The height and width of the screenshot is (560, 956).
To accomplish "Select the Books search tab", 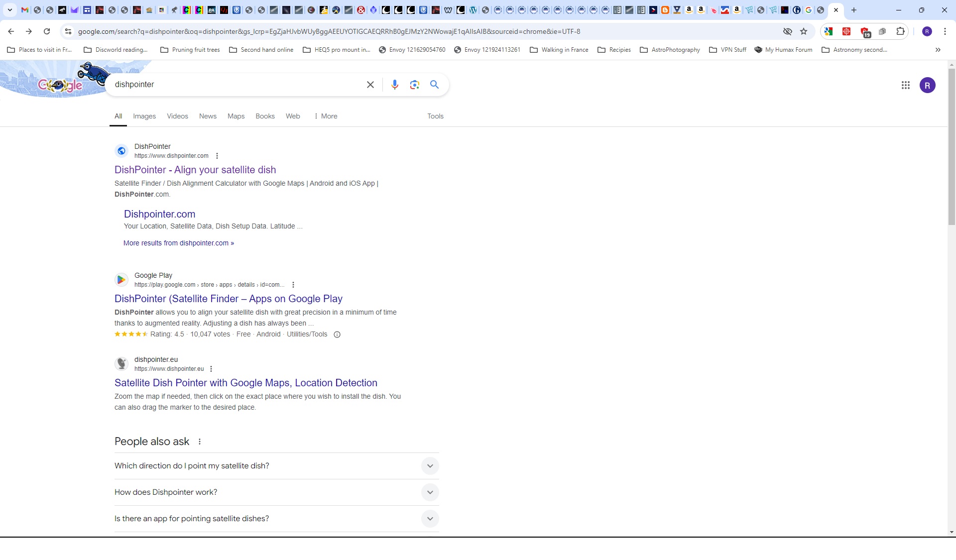I will point(265,116).
